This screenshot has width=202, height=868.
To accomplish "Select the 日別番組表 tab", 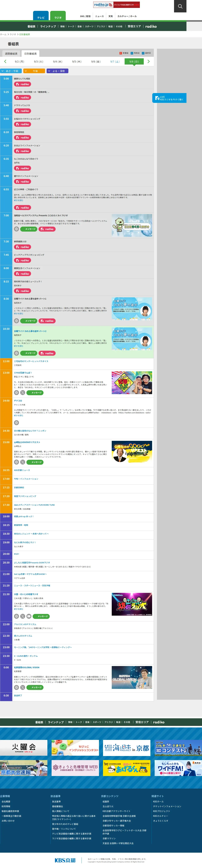I will (x=30, y=54).
